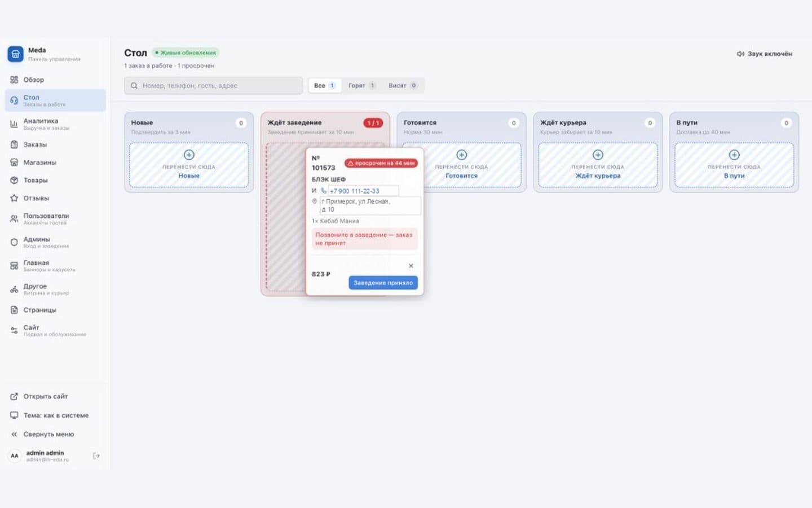Collapse the menu with Свернуть меню

[x=55, y=434]
